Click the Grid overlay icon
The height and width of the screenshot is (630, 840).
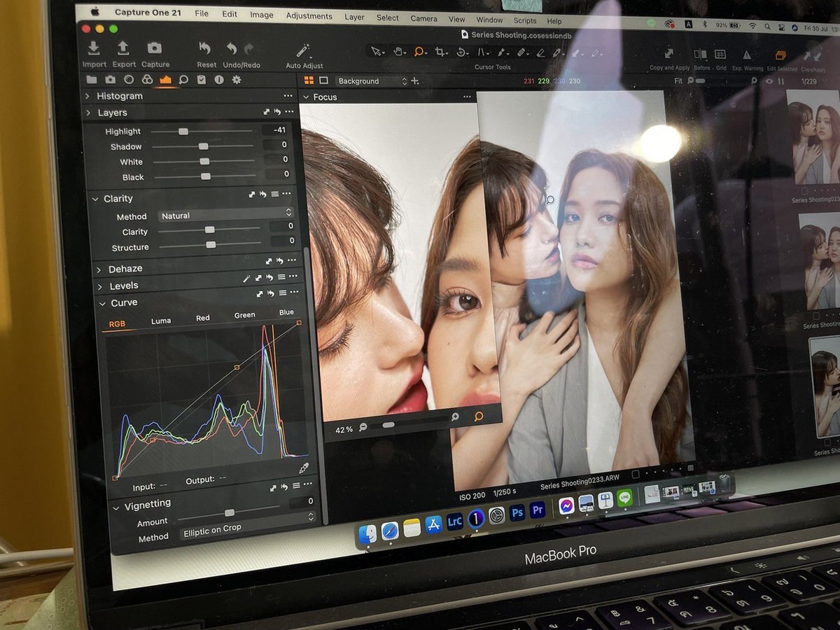pyautogui.click(x=720, y=55)
